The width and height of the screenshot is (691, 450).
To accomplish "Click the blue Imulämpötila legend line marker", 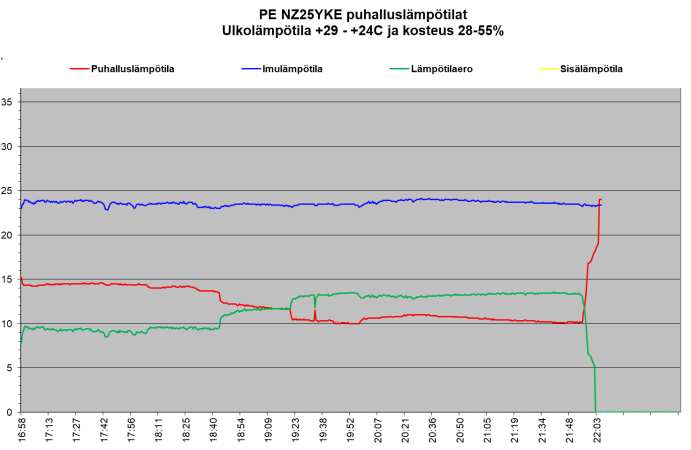I will pos(249,69).
